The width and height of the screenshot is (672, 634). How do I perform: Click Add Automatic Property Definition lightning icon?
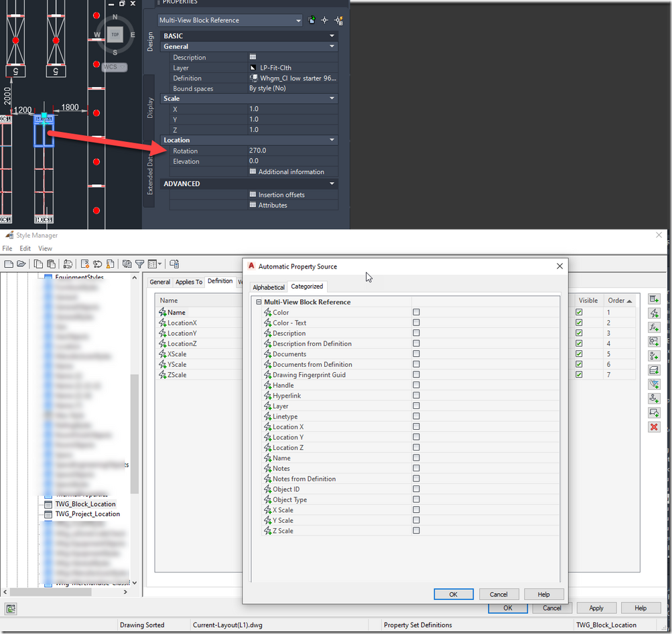(655, 313)
